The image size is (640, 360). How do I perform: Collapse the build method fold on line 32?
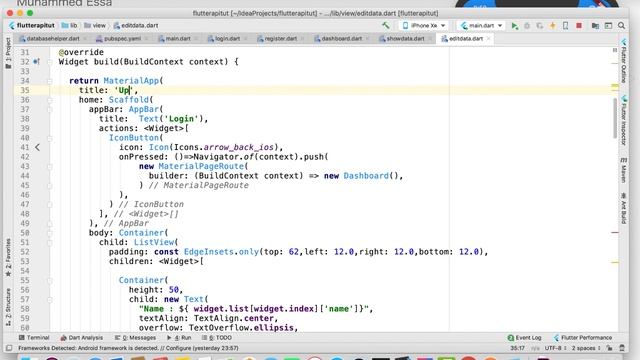click(x=50, y=62)
